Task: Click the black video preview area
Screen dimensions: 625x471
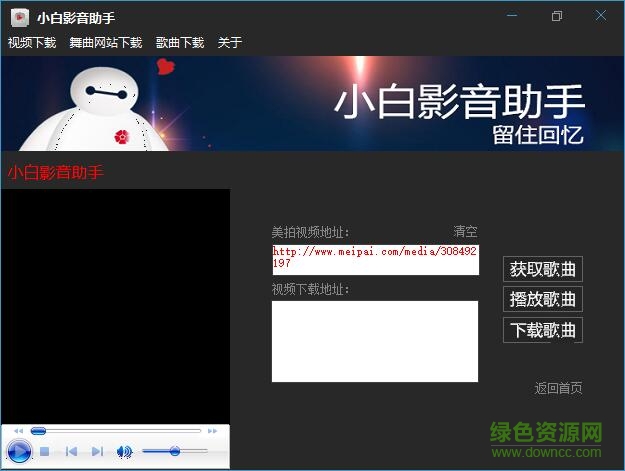Action: coord(115,306)
